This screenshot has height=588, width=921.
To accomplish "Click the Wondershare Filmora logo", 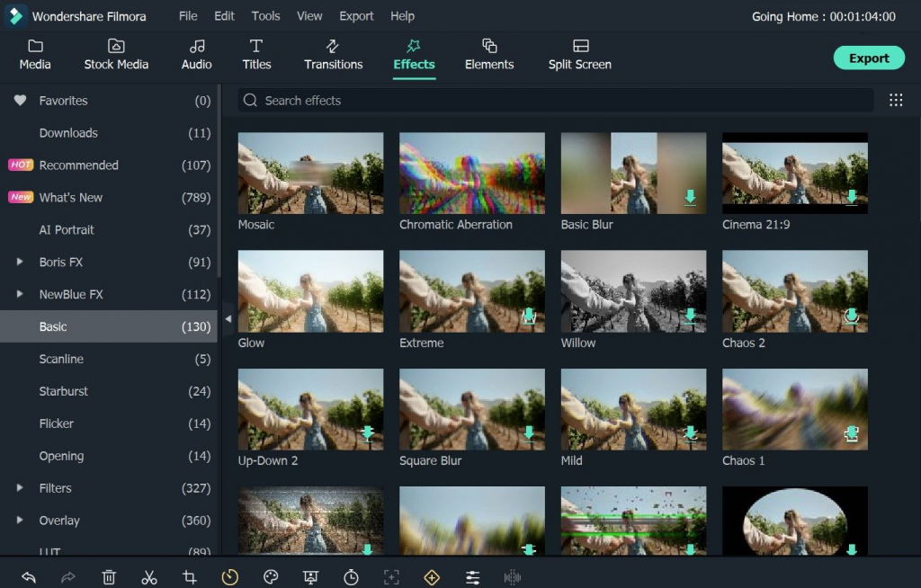I will pyautogui.click(x=16, y=16).
